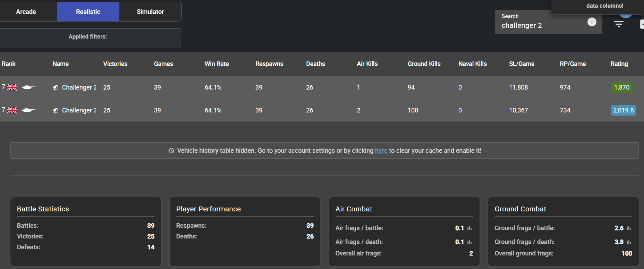
Task: Sort the table by Rank column
Action: click(9, 64)
